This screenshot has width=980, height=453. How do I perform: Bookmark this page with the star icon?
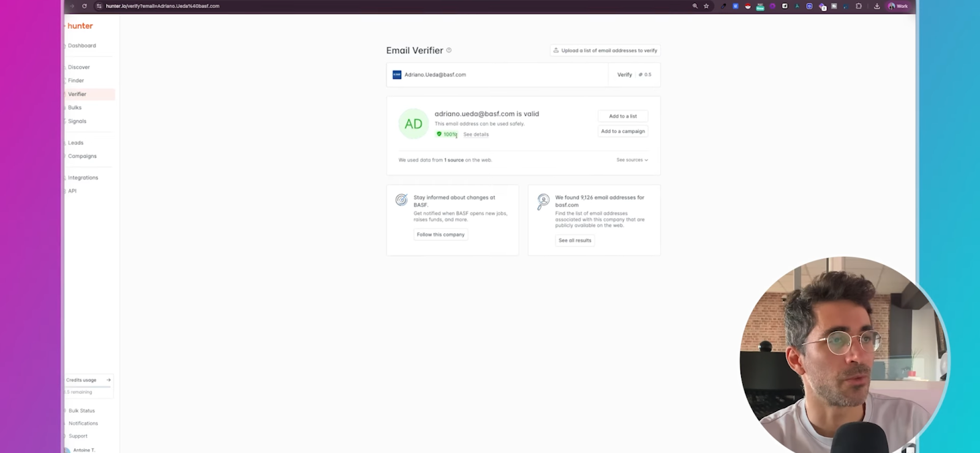[706, 6]
